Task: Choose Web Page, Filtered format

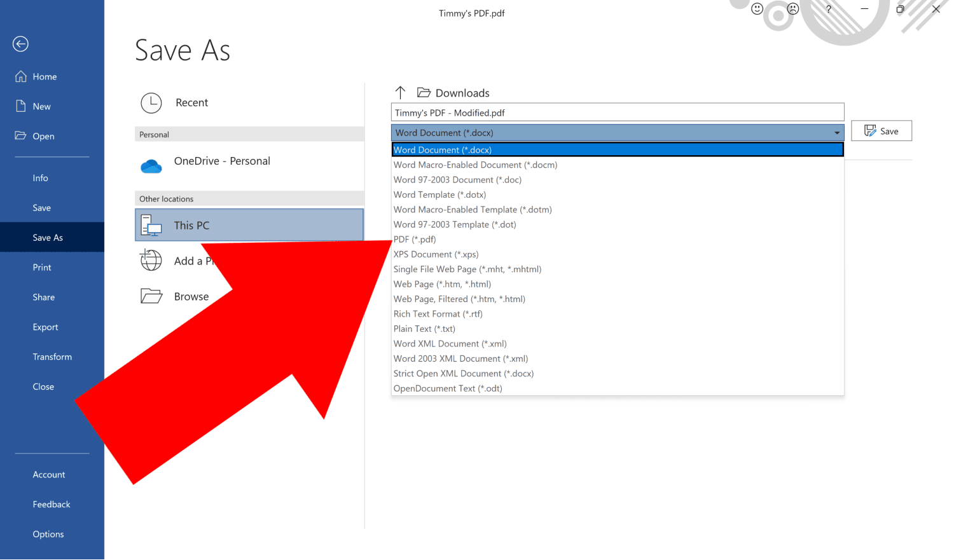Action: coord(459,299)
